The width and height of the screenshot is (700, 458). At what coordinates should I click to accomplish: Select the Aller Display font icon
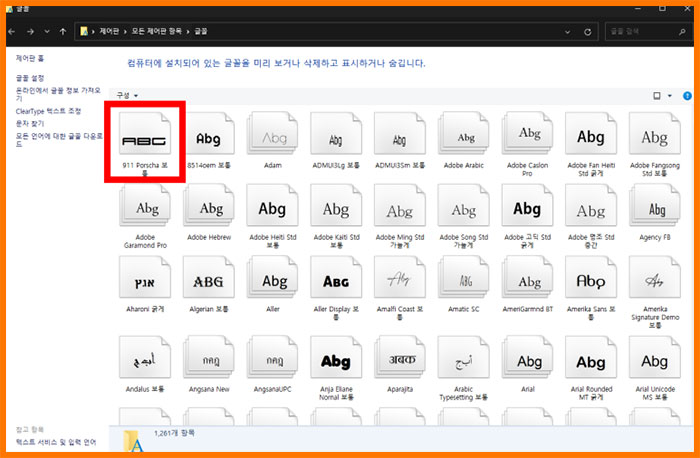coord(336,278)
